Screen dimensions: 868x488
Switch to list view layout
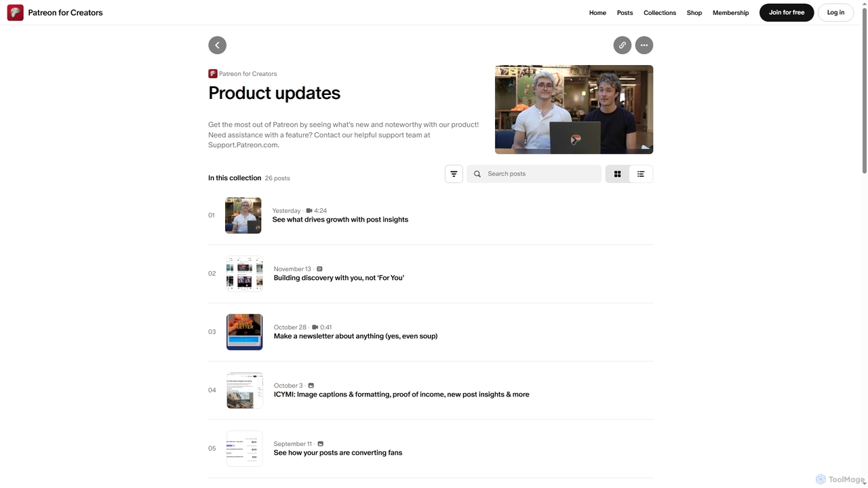pos(641,174)
